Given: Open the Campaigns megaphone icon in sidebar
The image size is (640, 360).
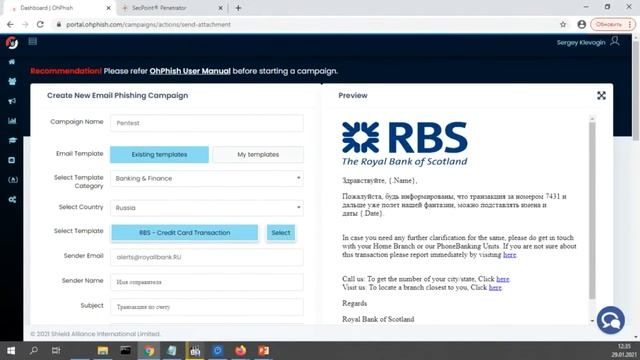Looking at the screenshot, I should tap(12, 101).
